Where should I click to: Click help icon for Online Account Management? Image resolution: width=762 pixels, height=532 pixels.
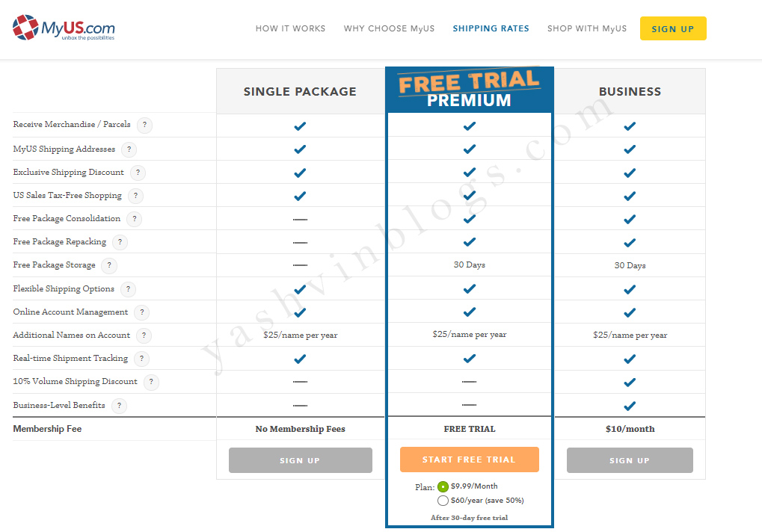point(141,312)
